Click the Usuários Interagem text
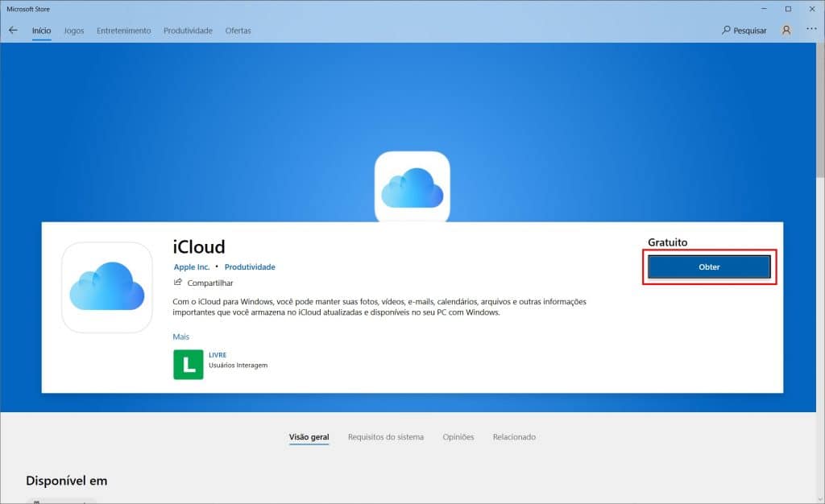The image size is (825, 504). tap(238, 366)
